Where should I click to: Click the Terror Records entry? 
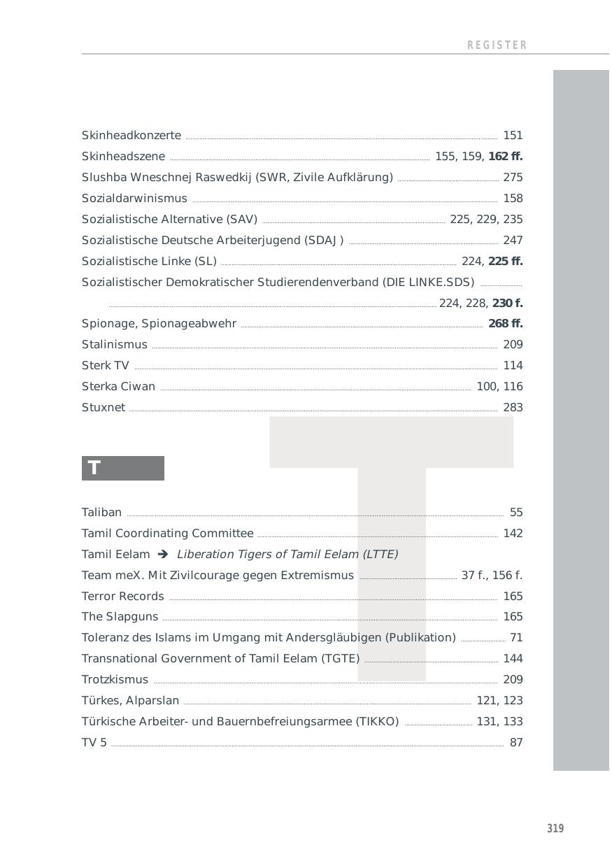(122, 596)
